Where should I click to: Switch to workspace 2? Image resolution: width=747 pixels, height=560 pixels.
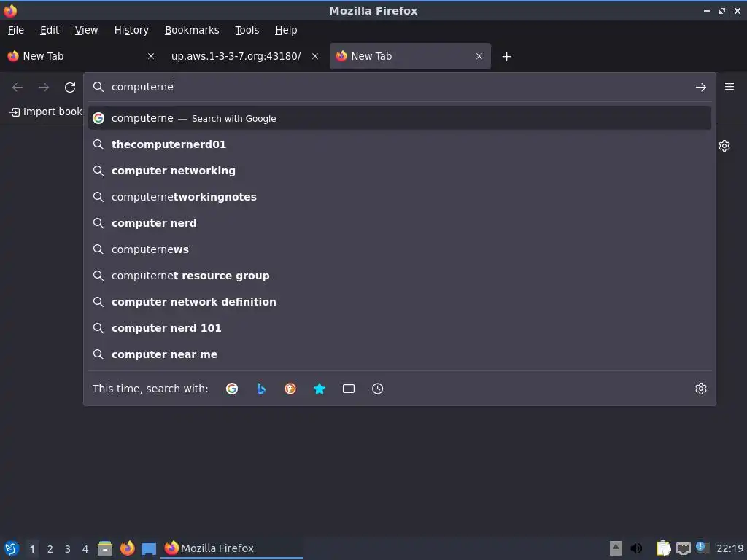50,549
